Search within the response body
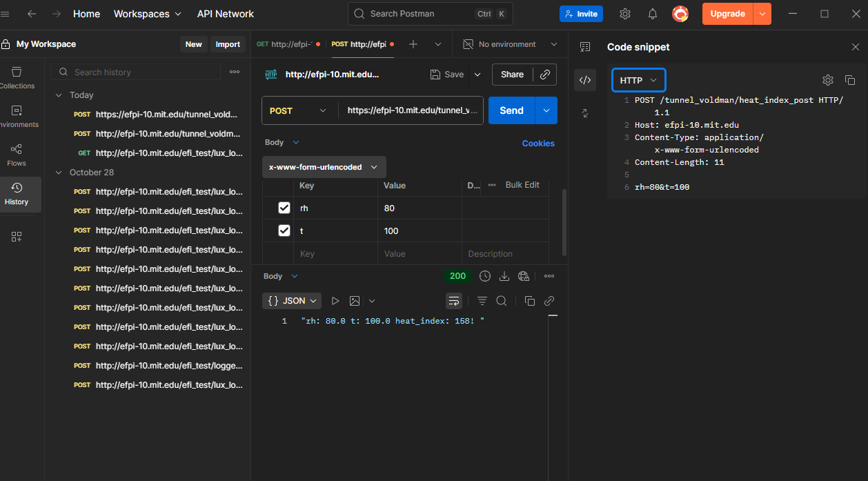The image size is (868, 481). pos(502,301)
